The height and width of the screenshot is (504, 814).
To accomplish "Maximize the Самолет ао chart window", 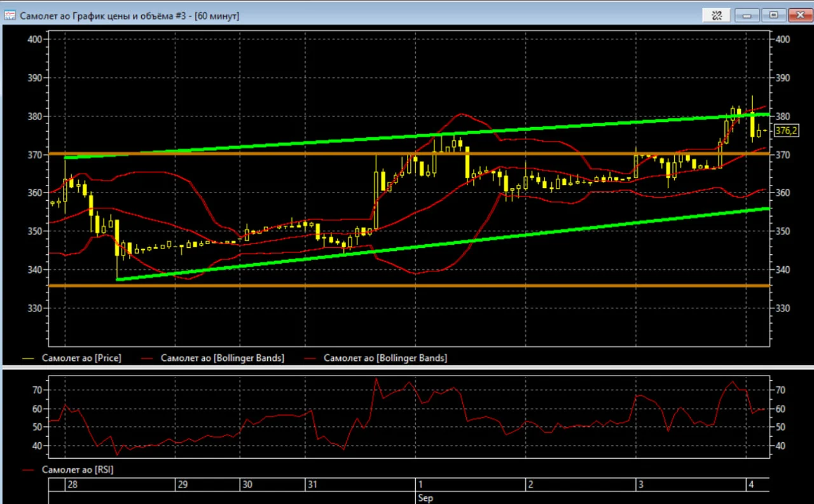I will (773, 15).
